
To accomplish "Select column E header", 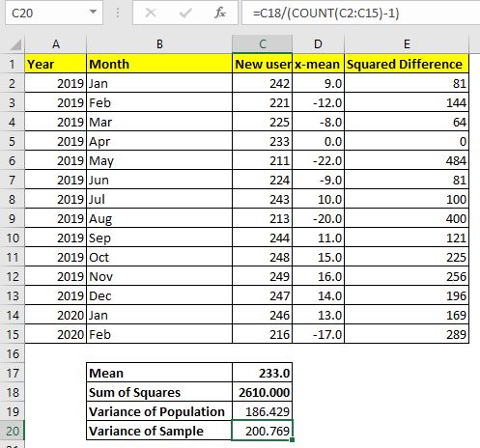I will (407, 44).
